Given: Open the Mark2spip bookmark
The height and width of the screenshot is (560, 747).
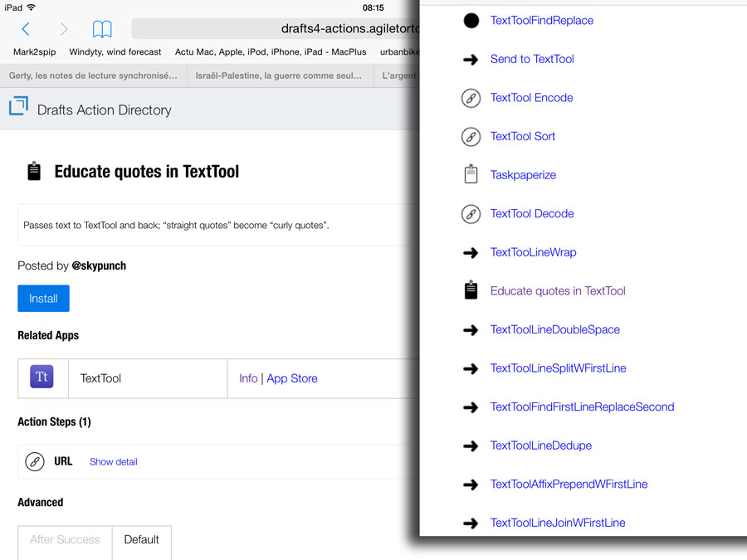Looking at the screenshot, I should click(x=34, y=52).
